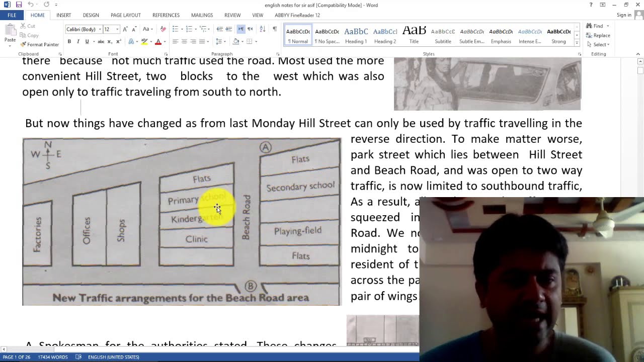Open the Font dialog launcher
The width and height of the screenshot is (644, 362).
(x=166, y=54)
